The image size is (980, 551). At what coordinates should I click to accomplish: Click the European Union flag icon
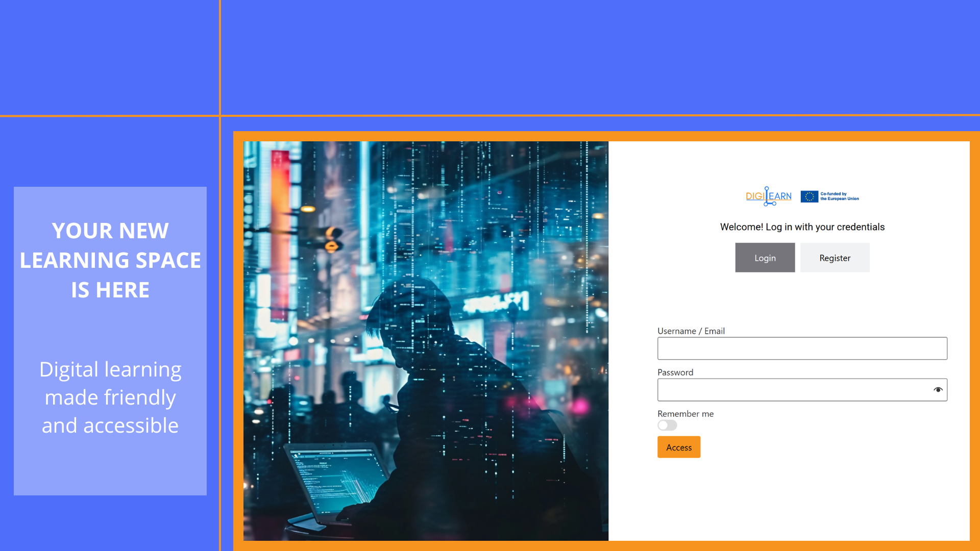(x=809, y=196)
